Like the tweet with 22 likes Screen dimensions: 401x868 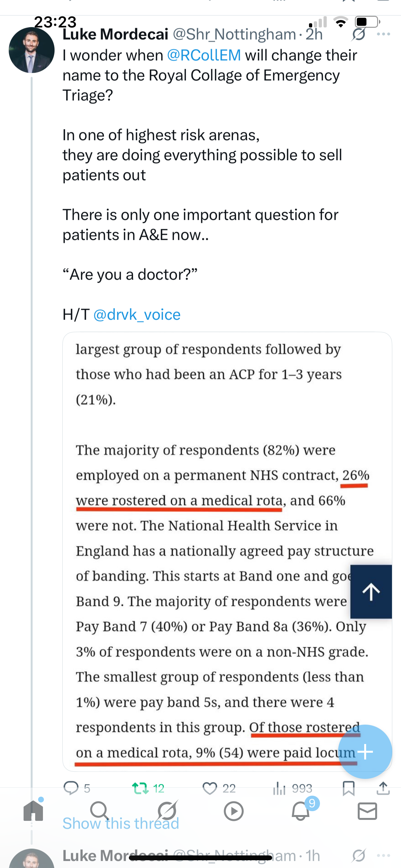pos(210,788)
